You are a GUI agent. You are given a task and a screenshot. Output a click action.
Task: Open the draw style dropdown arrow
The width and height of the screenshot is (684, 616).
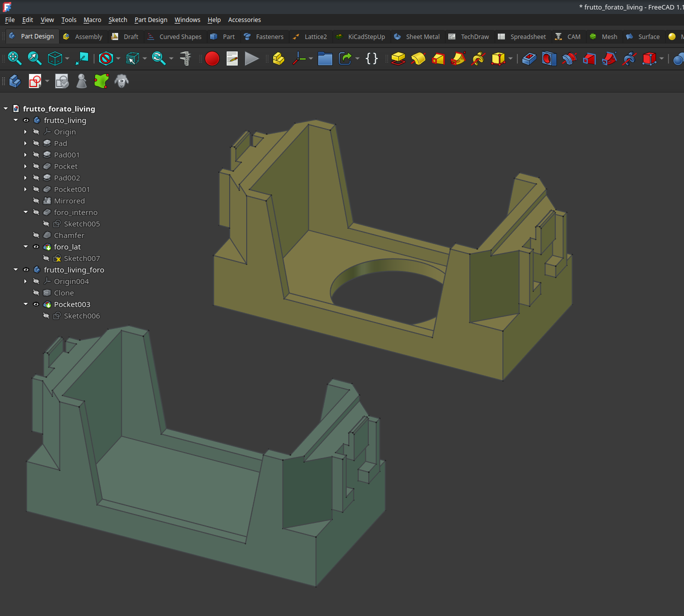[118, 58]
